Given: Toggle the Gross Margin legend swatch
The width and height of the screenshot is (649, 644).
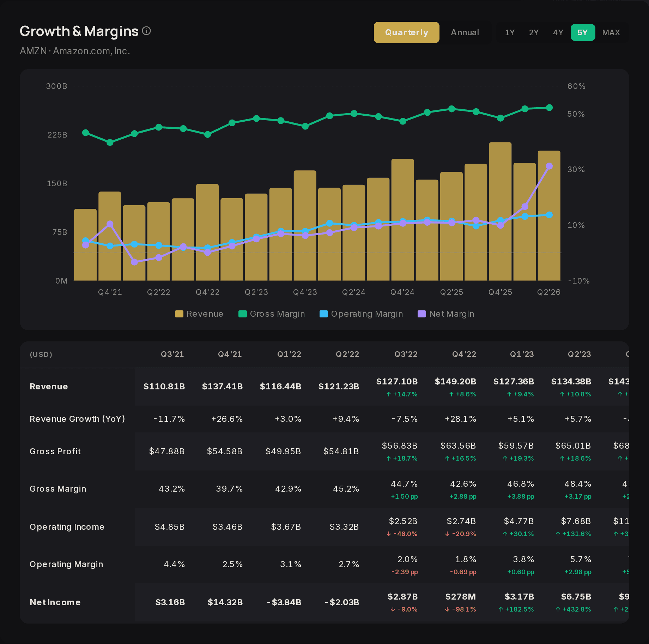Looking at the screenshot, I should click(243, 314).
